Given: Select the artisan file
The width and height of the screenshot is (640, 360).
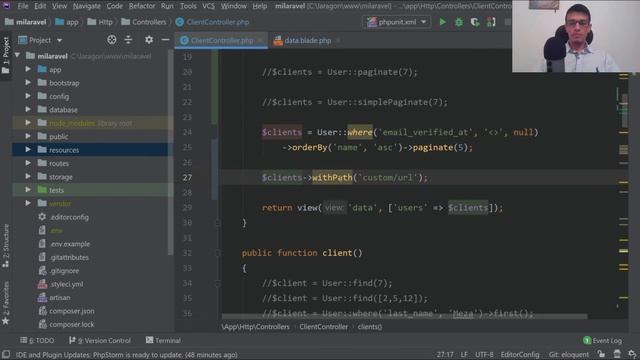Looking at the screenshot, I should click(59, 298).
